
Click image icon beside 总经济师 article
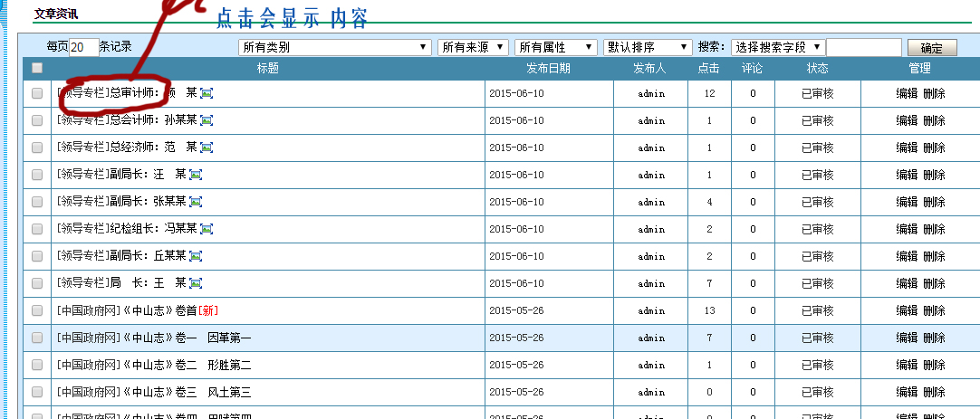pos(207,148)
